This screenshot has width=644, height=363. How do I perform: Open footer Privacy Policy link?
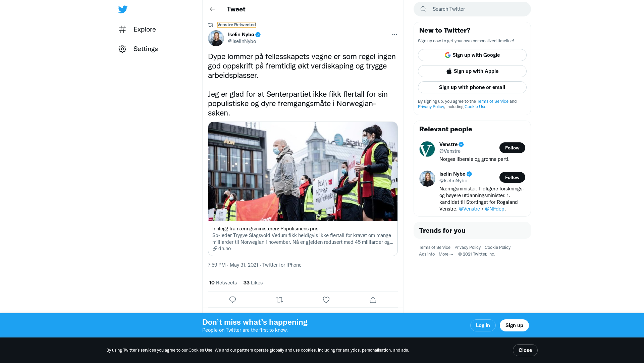coord(467,247)
